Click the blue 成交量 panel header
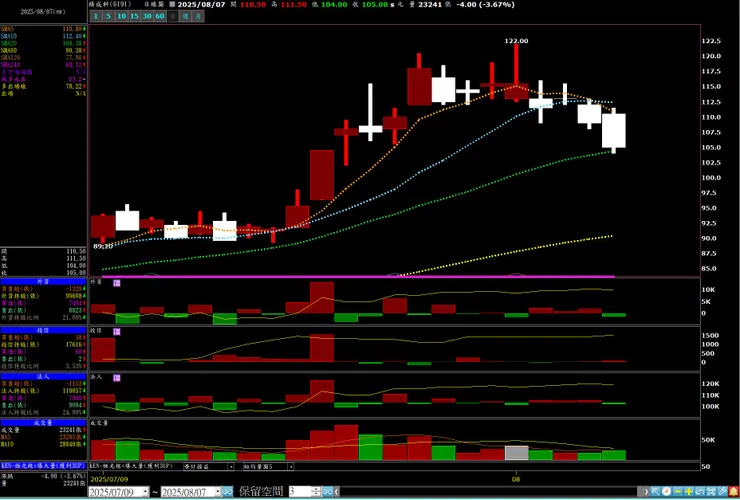 [x=43, y=423]
